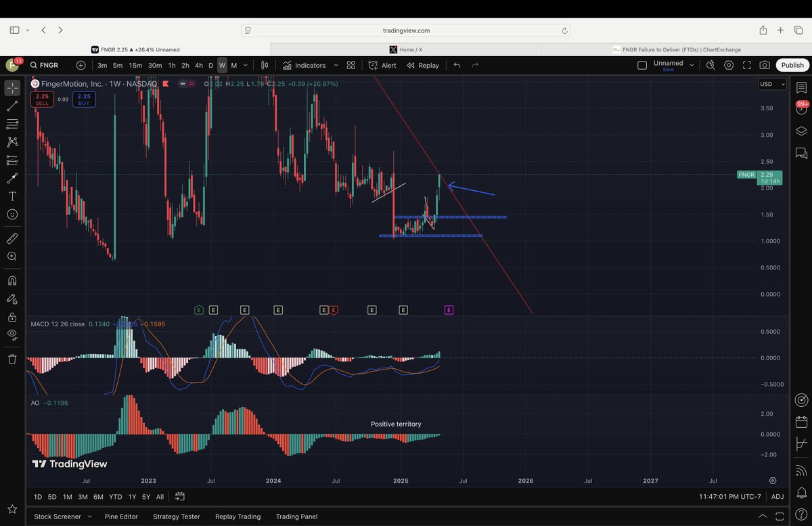The image size is (812, 526).
Task: Expand the timeframe interval dropdown
Action: [246, 66]
